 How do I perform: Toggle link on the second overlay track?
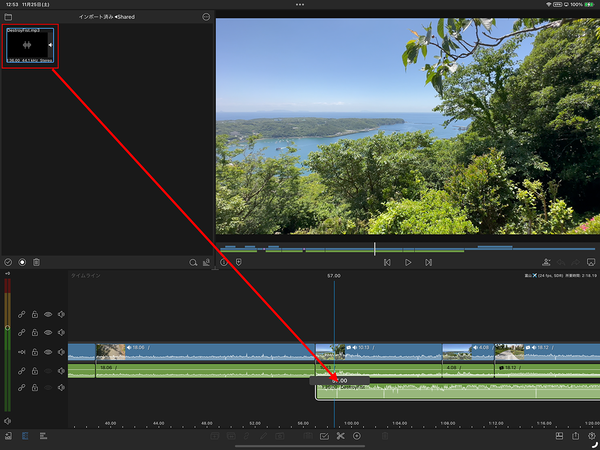(21, 332)
